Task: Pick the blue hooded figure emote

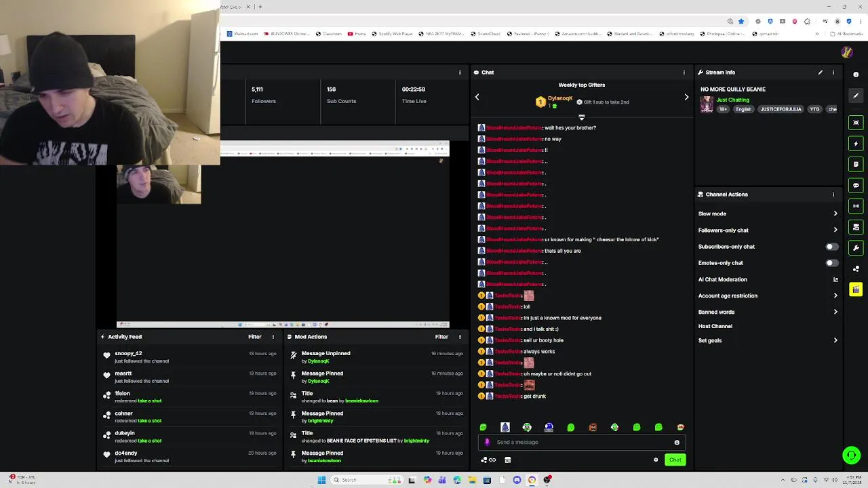Action: pyautogui.click(x=505, y=427)
